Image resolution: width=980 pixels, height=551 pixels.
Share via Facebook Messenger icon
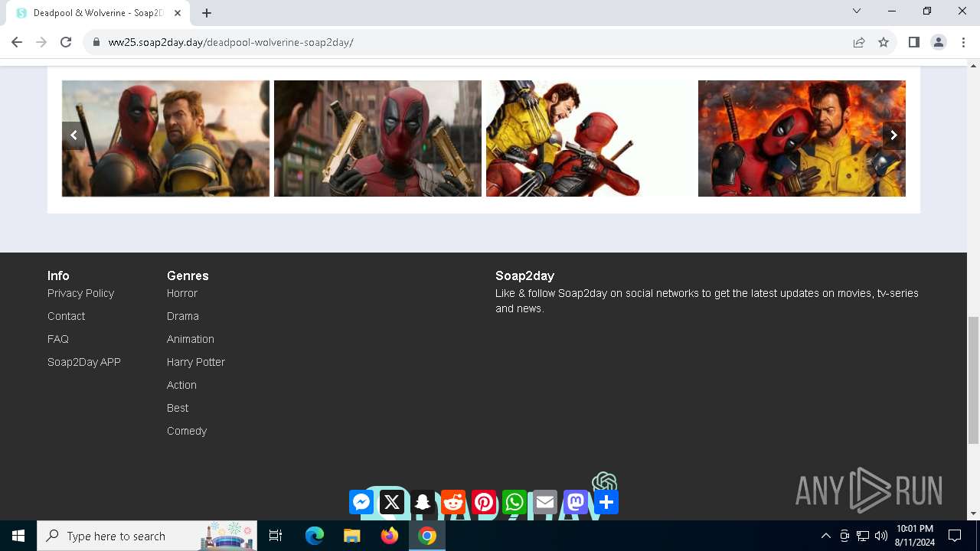[361, 502]
